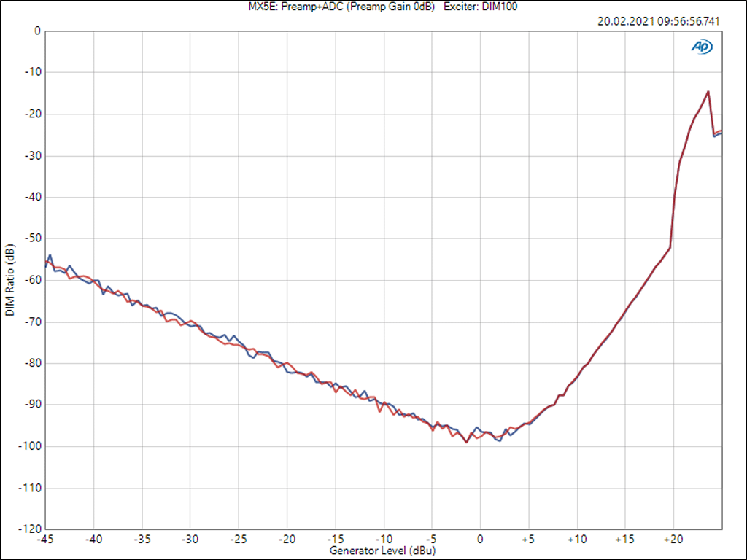Click the +15 tick on horizontal axis
Screen dimensions: 747x560
(x=624, y=539)
